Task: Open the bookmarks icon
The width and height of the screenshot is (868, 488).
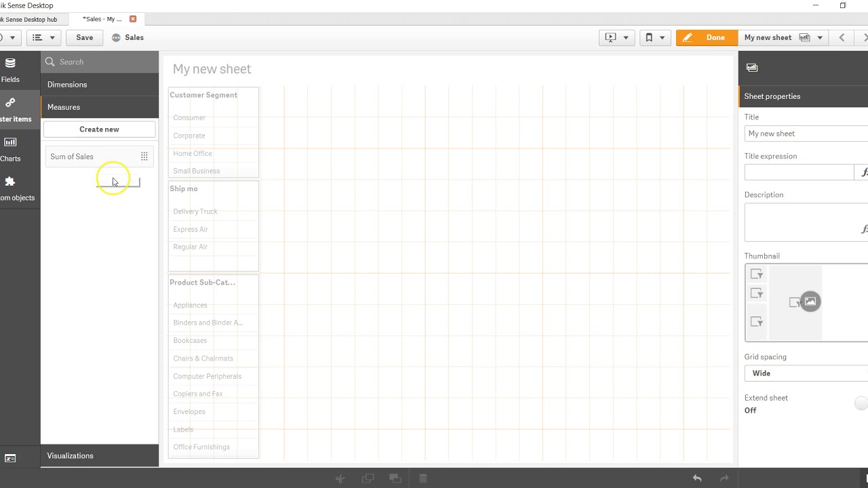Action: click(648, 37)
